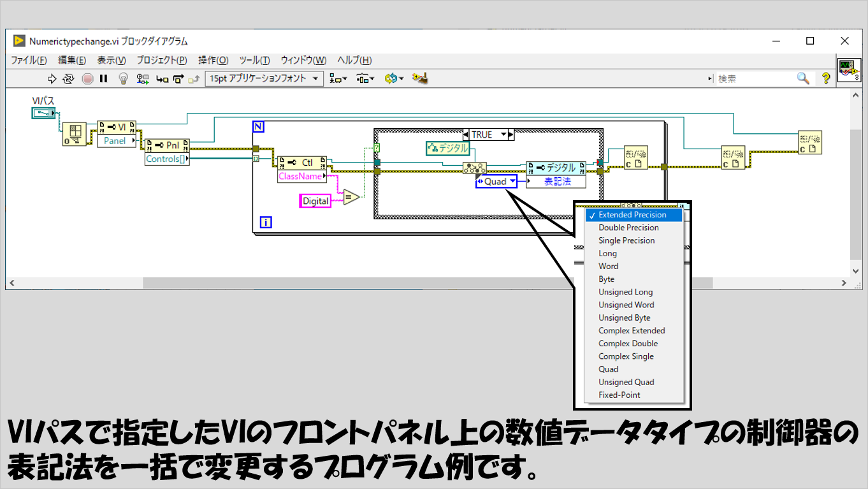Click the Step Into button
Image resolution: width=868 pixels, height=489 pixels.
click(162, 78)
